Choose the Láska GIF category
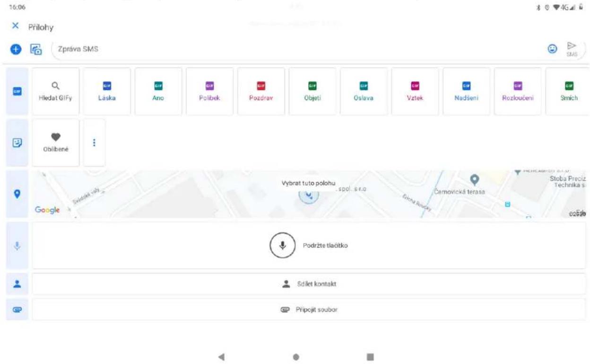Screen dimensions: 590x364 pyautogui.click(x=107, y=91)
